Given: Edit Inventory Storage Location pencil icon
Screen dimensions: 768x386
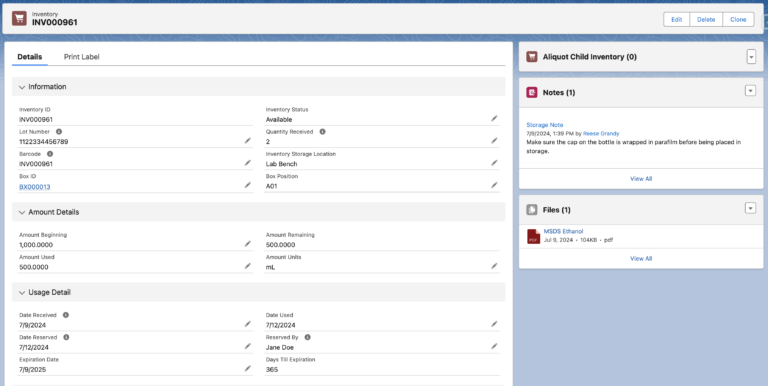Looking at the screenshot, I should click(494, 163).
